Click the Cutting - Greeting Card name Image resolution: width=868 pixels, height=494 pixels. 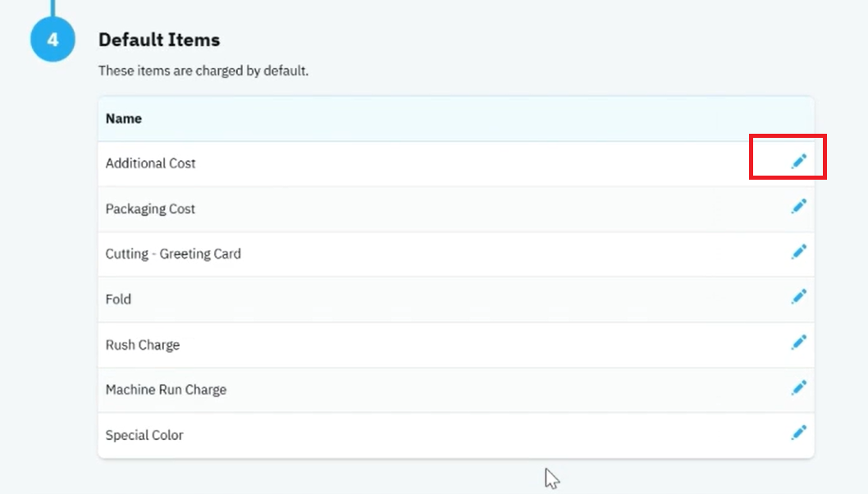pos(173,254)
